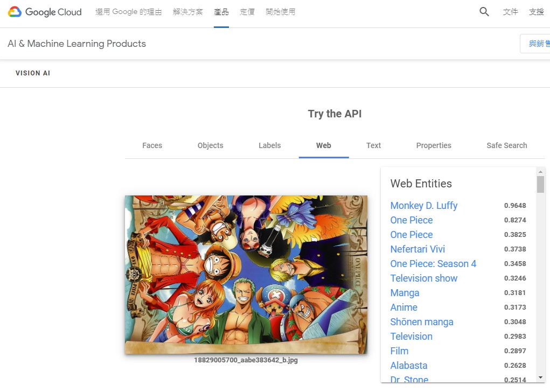550x392 pixels.
Task: Switch to the Objects tab
Action: coord(211,145)
